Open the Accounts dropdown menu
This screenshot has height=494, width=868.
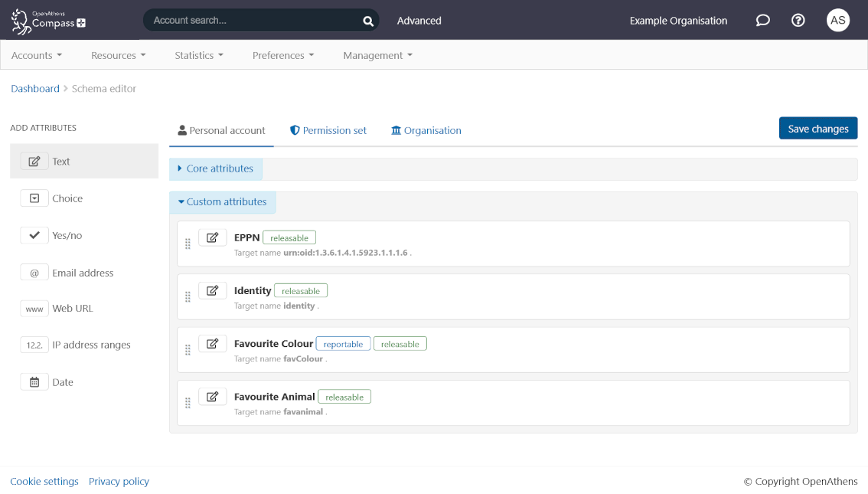tap(36, 55)
